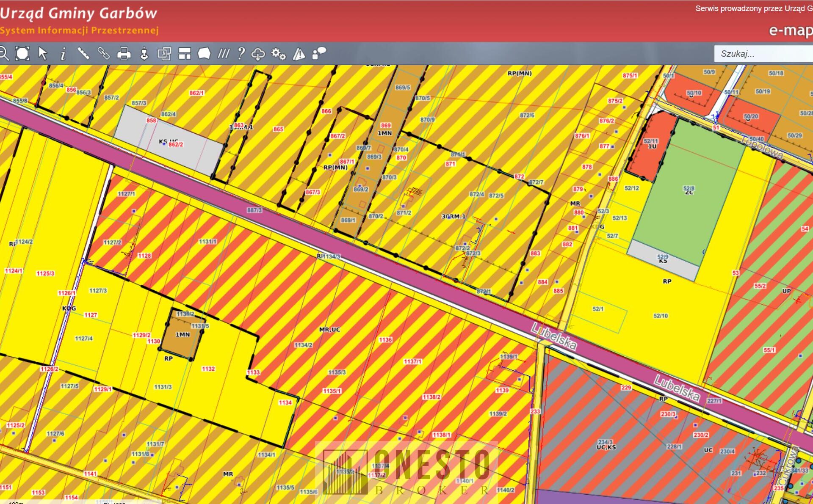Open settings with the gears icon
This screenshot has width=813, height=504.
tap(278, 54)
